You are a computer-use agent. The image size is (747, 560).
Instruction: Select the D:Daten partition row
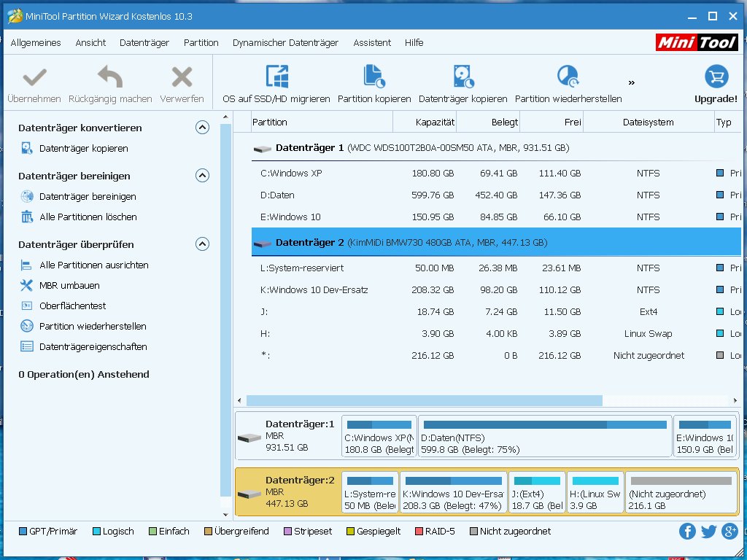[x=496, y=195]
